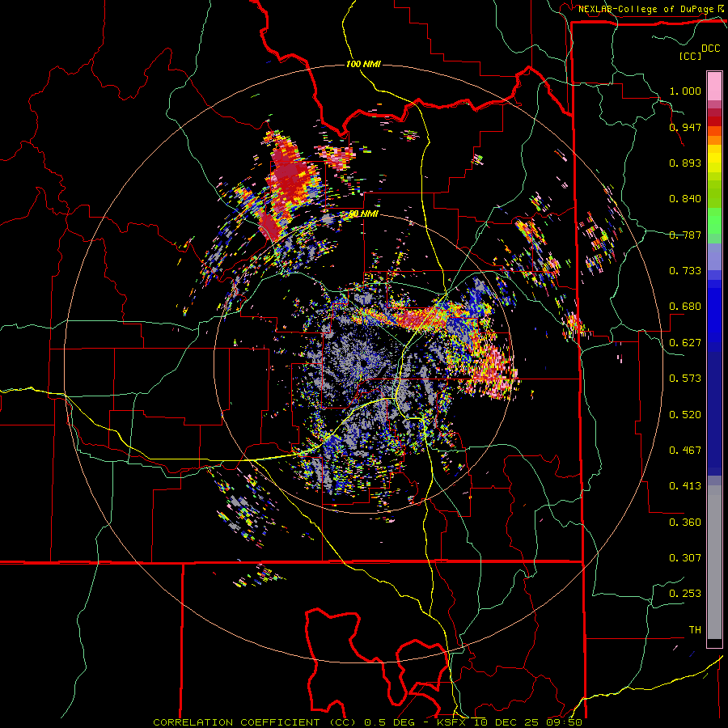Pick the orange swatch on color bar
This screenshot has height=728, width=728.
pos(714,140)
